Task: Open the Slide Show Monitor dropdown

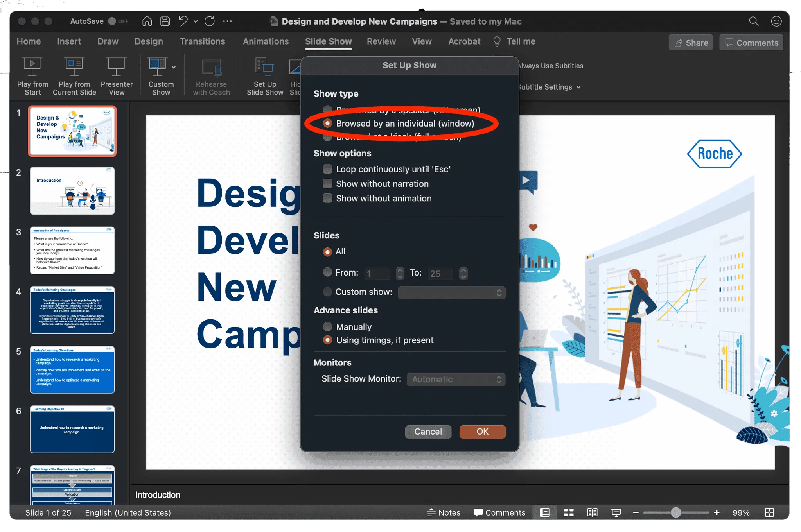Action: (456, 379)
